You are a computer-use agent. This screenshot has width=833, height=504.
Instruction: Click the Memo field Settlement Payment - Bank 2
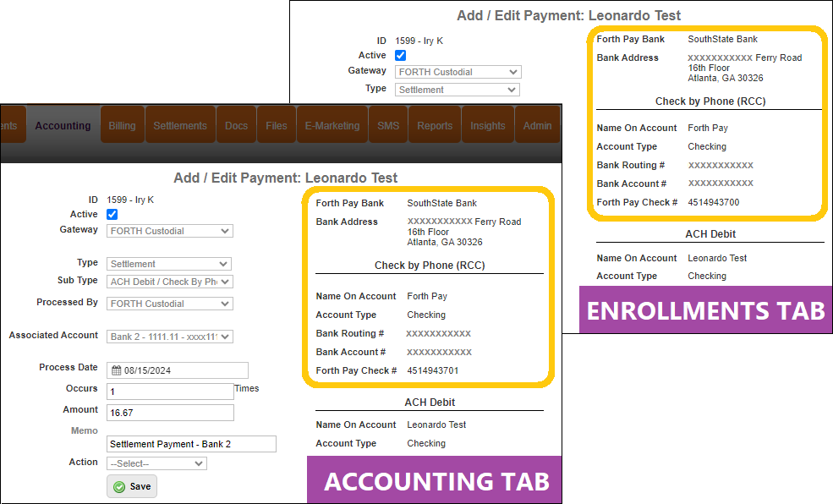point(191,444)
